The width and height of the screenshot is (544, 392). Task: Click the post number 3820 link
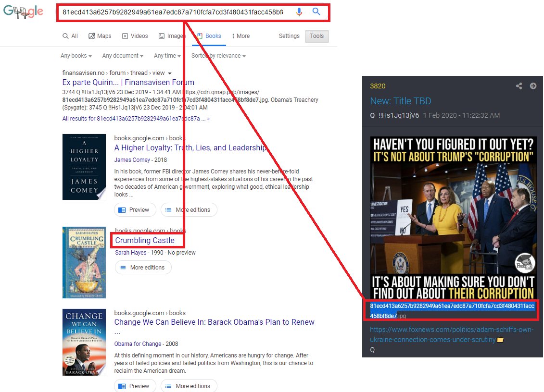point(378,86)
